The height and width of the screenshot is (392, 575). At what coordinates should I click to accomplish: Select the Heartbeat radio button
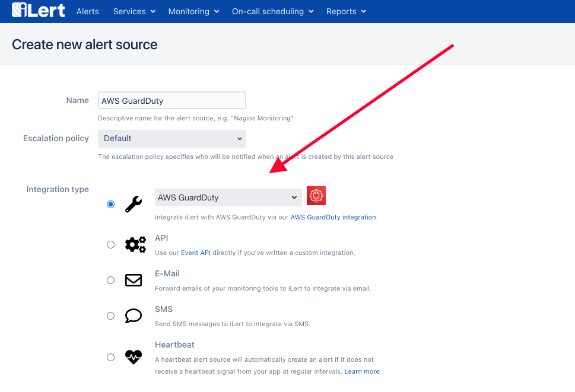point(110,357)
